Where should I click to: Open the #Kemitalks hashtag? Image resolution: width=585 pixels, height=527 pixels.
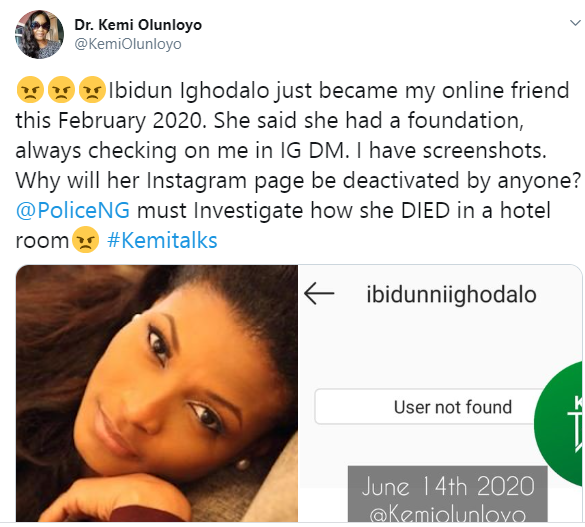click(162, 241)
